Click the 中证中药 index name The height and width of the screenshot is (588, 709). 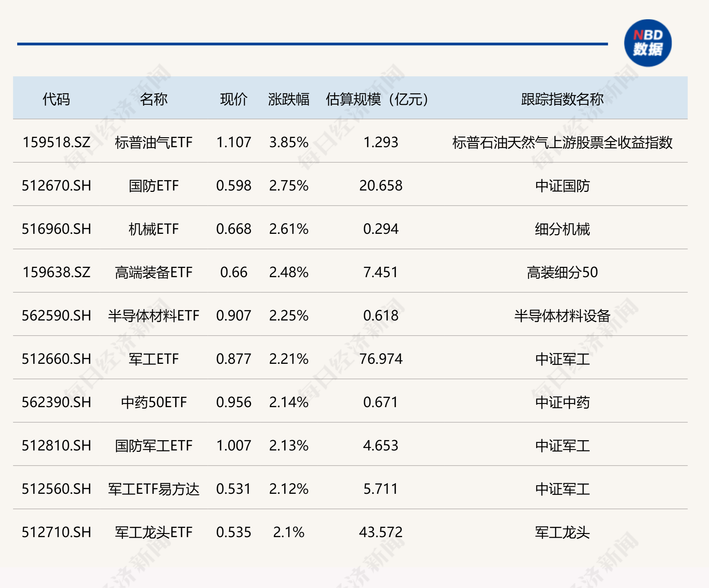click(x=562, y=402)
